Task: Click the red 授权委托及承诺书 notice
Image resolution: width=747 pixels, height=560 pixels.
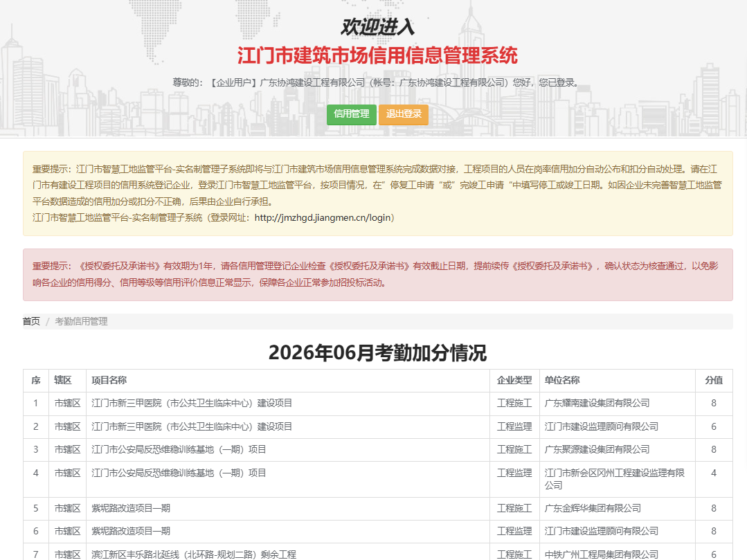Action: 378,275
